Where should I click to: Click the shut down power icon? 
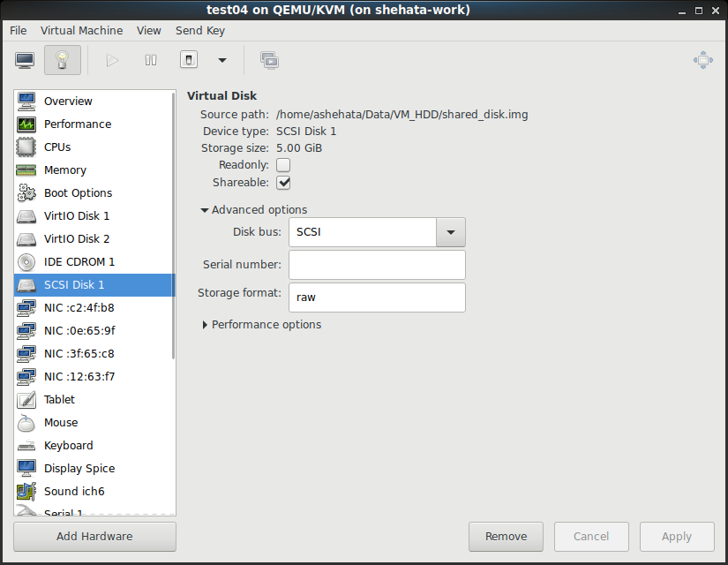point(188,60)
